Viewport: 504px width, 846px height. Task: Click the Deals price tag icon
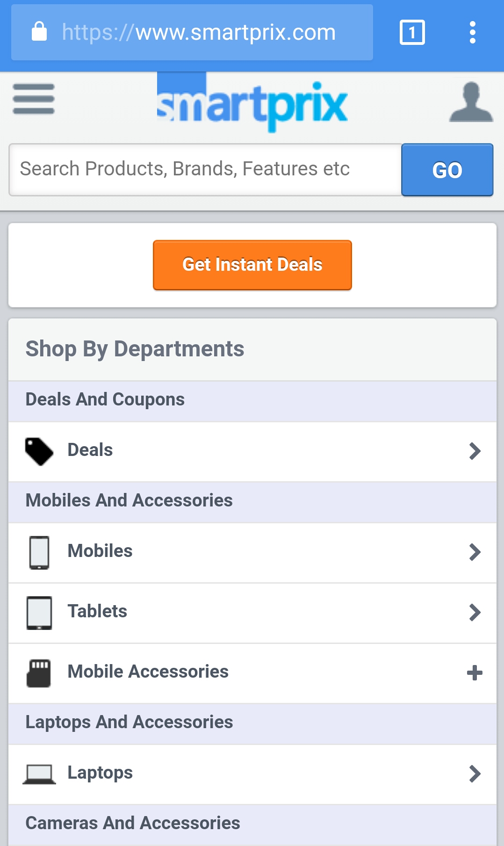pyautogui.click(x=39, y=451)
